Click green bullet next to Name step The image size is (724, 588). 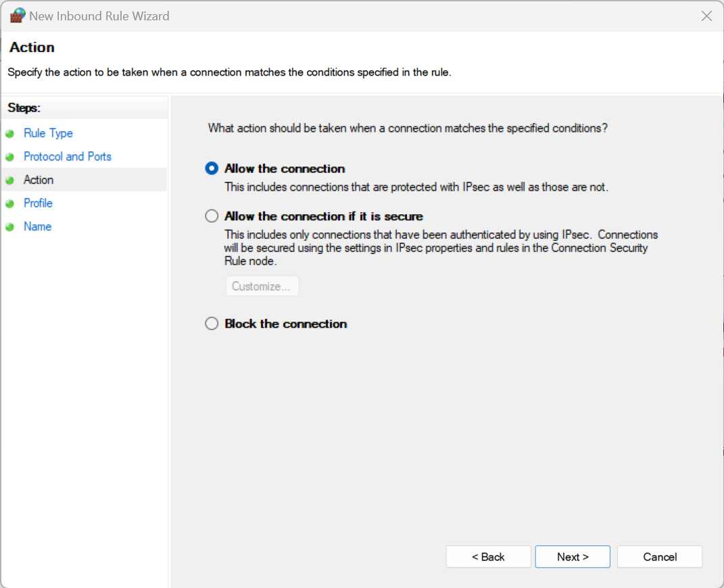(9, 227)
